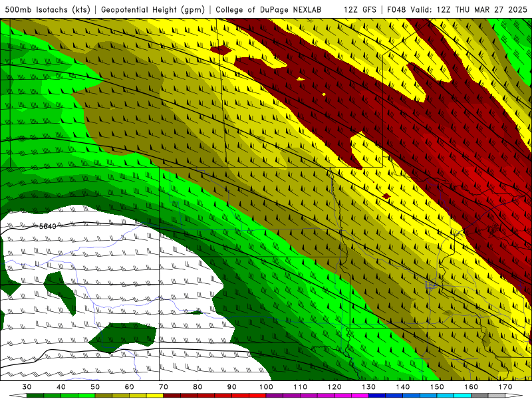The height and width of the screenshot is (399, 532).
Task: Click the 80 label on the color scale
Action: tap(198, 387)
